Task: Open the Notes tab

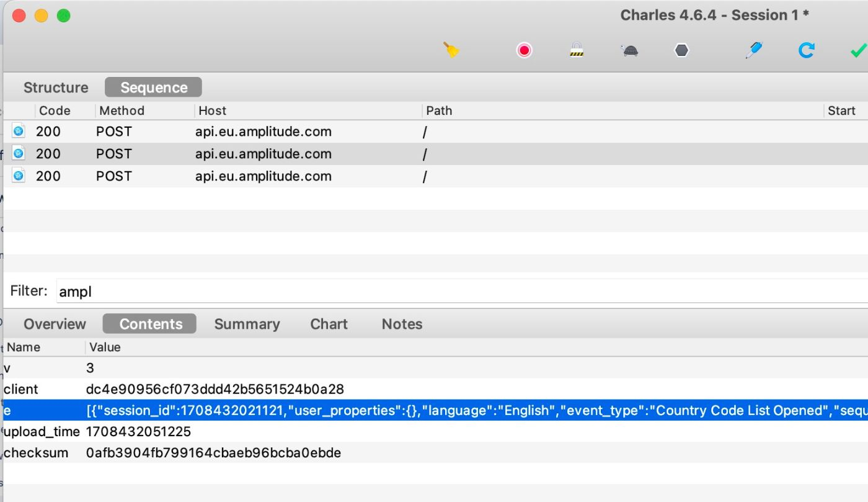Action: pos(402,324)
